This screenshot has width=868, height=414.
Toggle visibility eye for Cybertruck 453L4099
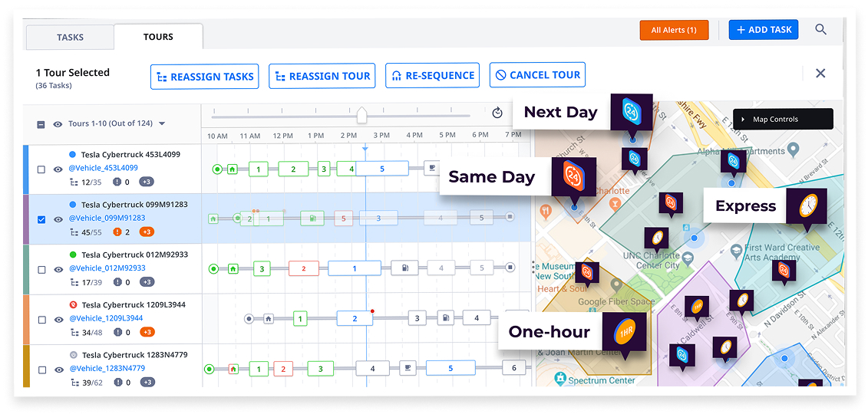pyautogui.click(x=57, y=169)
